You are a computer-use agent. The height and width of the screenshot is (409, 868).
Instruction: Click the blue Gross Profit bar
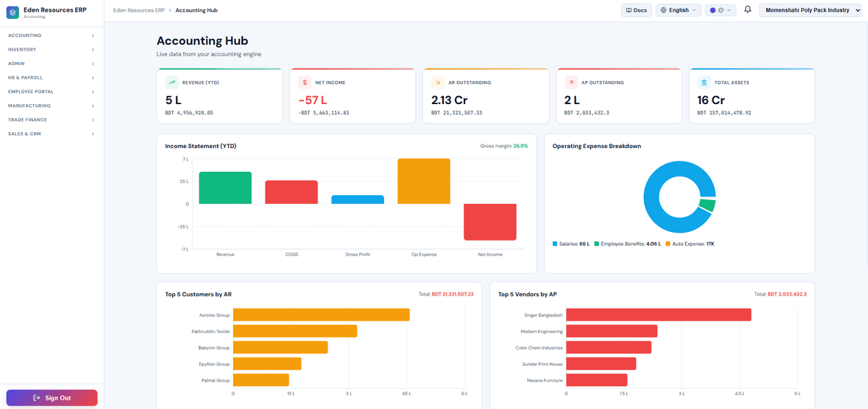[357, 199]
